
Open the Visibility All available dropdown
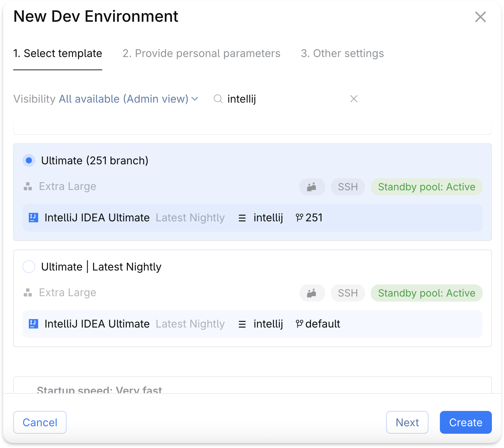point(128,99)
